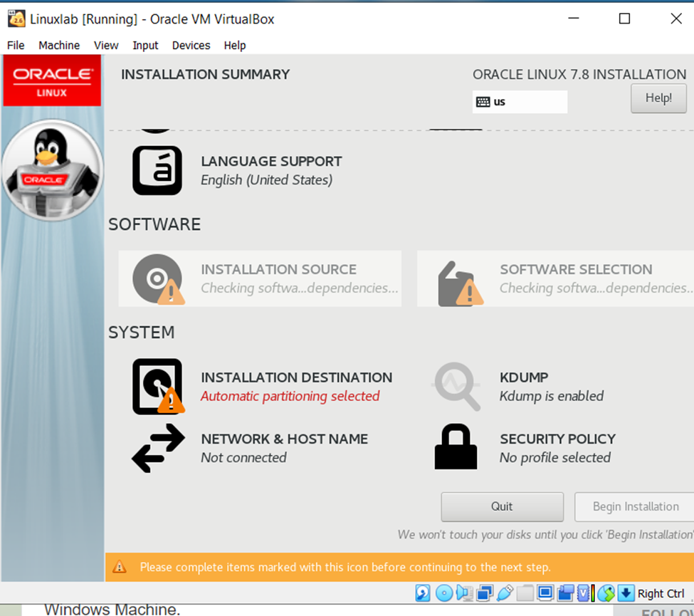
Task: Click VirtualBox mouse integration status icon
Action: click(x=606, y=593)
